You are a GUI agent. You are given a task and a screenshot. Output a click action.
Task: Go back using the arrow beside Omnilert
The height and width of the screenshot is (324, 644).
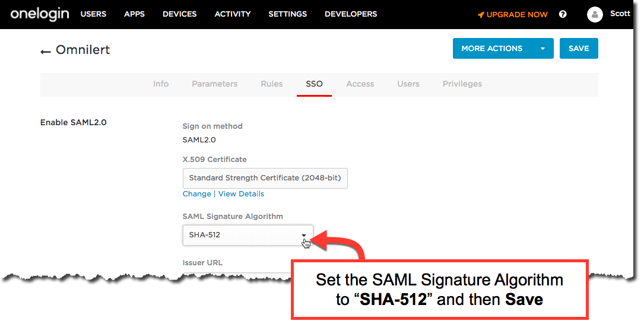pyautogui.click(x=45, y=52)
